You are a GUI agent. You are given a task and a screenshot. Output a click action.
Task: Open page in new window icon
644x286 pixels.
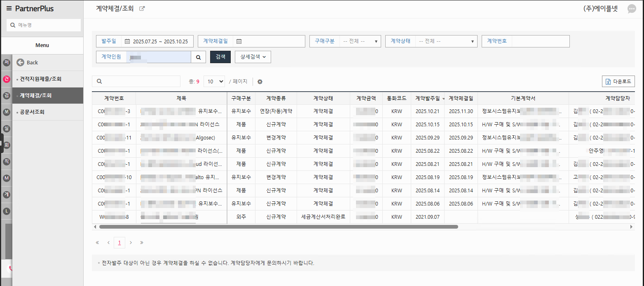point(142,9)
